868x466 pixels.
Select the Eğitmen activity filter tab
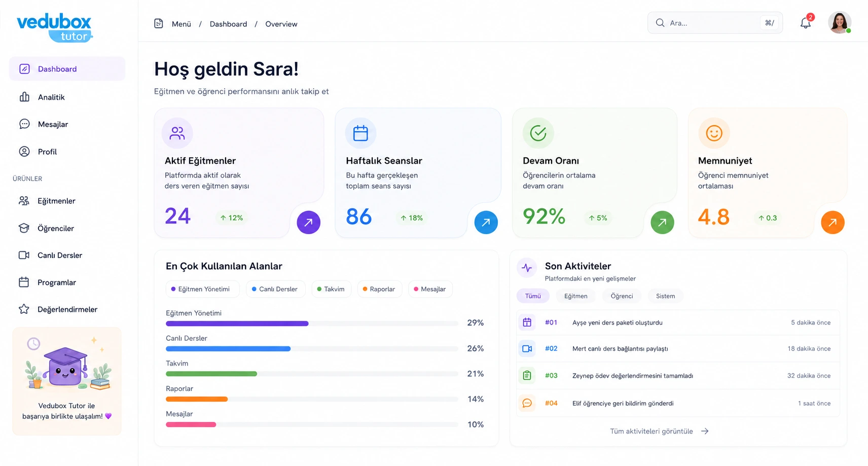pyautogui.click(x=575, y=296)
